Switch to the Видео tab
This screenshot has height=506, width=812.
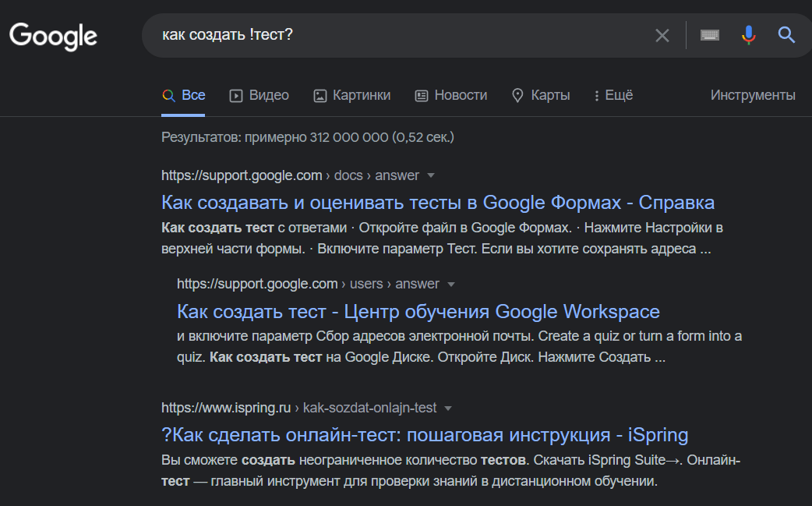[x=259, y=95]
